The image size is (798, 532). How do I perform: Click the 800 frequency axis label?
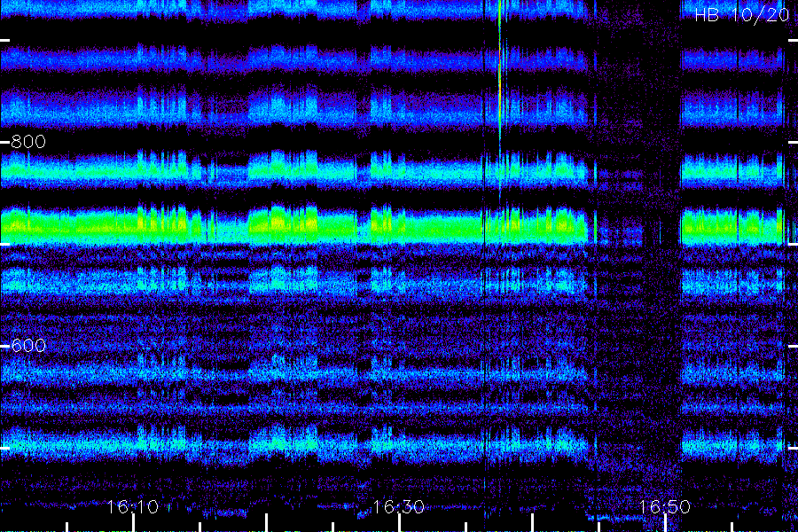click(x=28, y=142)
